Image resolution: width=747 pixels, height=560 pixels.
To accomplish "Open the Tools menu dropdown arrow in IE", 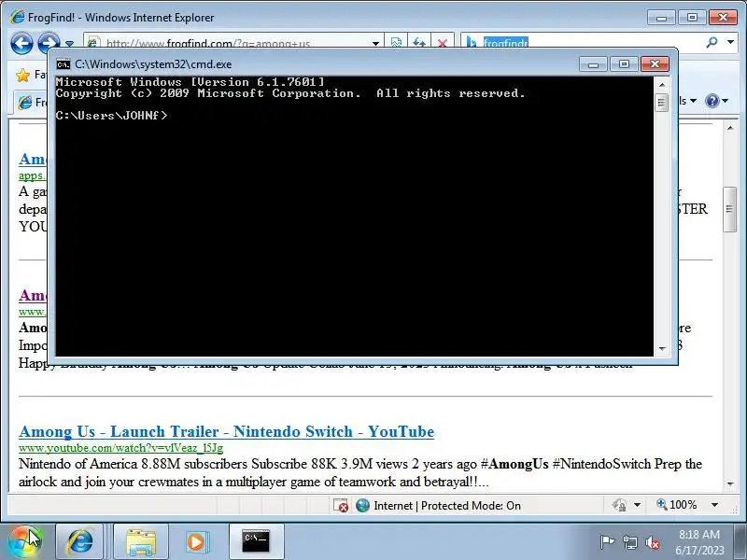I will pos(693,101).
